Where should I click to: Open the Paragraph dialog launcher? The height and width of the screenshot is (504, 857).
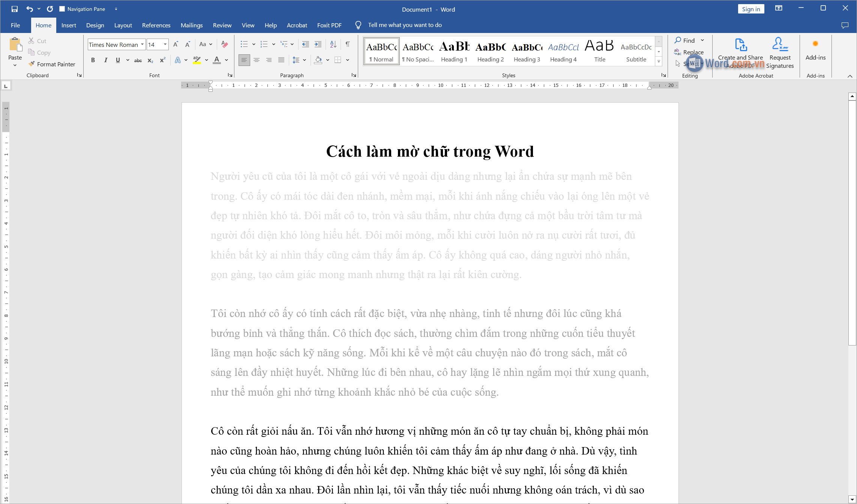pyautogui.click(x=354, y=75)
